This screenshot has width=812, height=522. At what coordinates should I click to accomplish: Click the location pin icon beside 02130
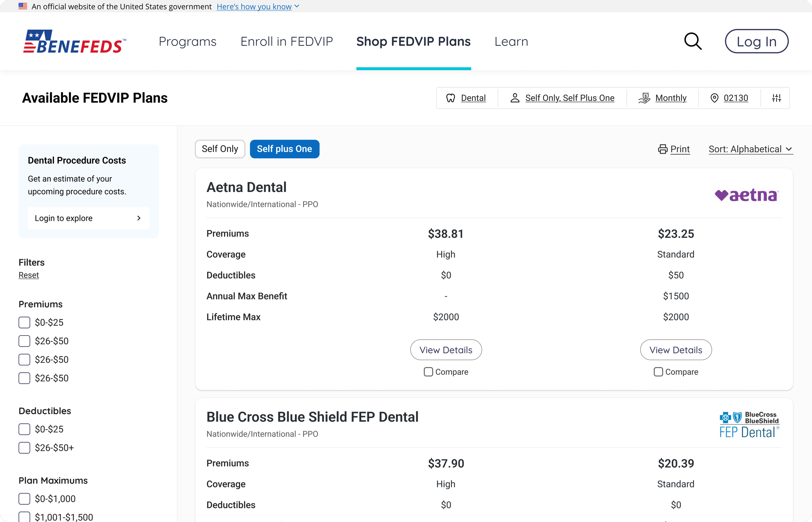[714, 98]
